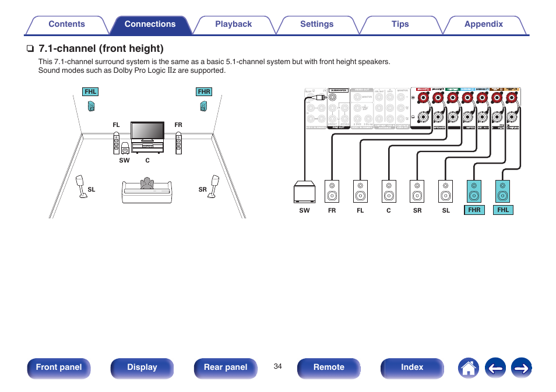Viewport: 556px width, 392px height.
Task: Go to the Remote page
Action: tap(329, 368)
